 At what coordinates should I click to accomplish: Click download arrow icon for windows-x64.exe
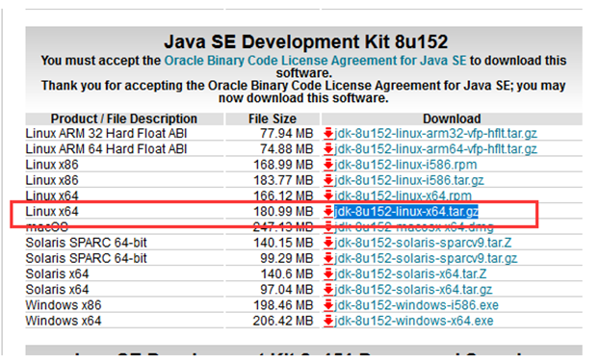pyautogui.click(x=328, y=322)
